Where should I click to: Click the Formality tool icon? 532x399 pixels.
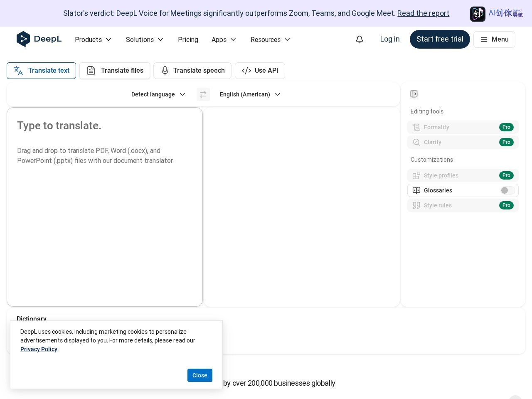point(416,127)
